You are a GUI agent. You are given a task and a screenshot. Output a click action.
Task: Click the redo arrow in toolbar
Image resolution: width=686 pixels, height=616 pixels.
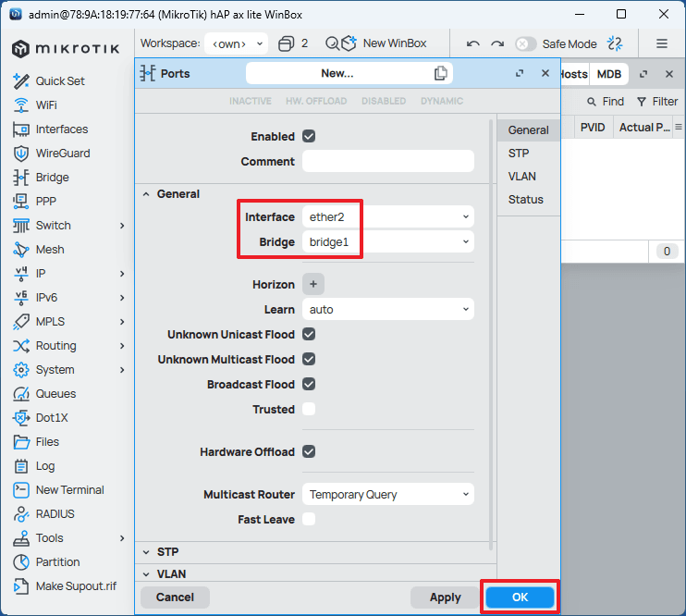(497, 43)
